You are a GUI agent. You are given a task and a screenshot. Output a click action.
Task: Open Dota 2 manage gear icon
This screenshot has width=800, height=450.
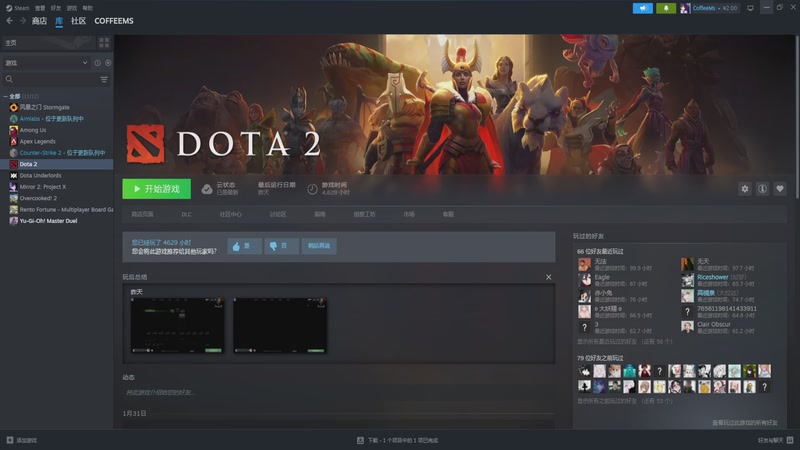[x=745, y=189]
